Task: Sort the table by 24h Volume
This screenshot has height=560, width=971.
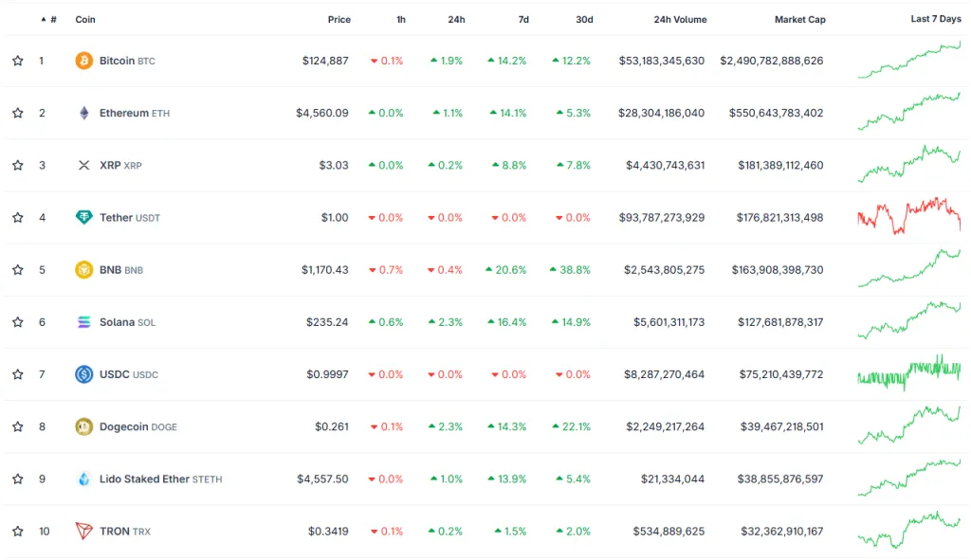Action: (x=680, y=19)
